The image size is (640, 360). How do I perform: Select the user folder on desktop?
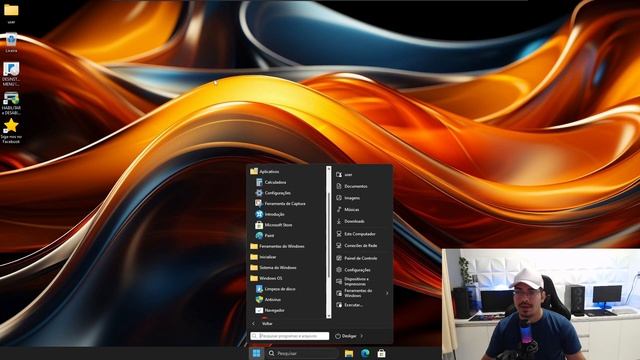pyautogui.click(x=11, y=13)
